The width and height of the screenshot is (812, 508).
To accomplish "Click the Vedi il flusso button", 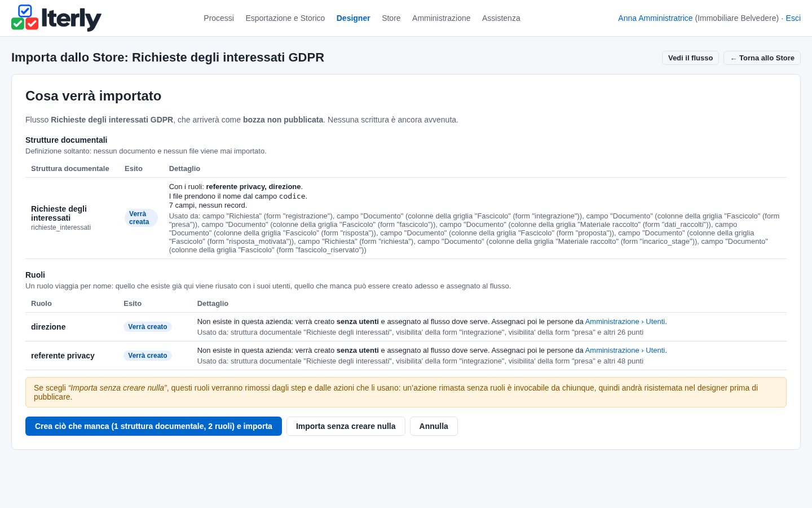I will 690,58.
